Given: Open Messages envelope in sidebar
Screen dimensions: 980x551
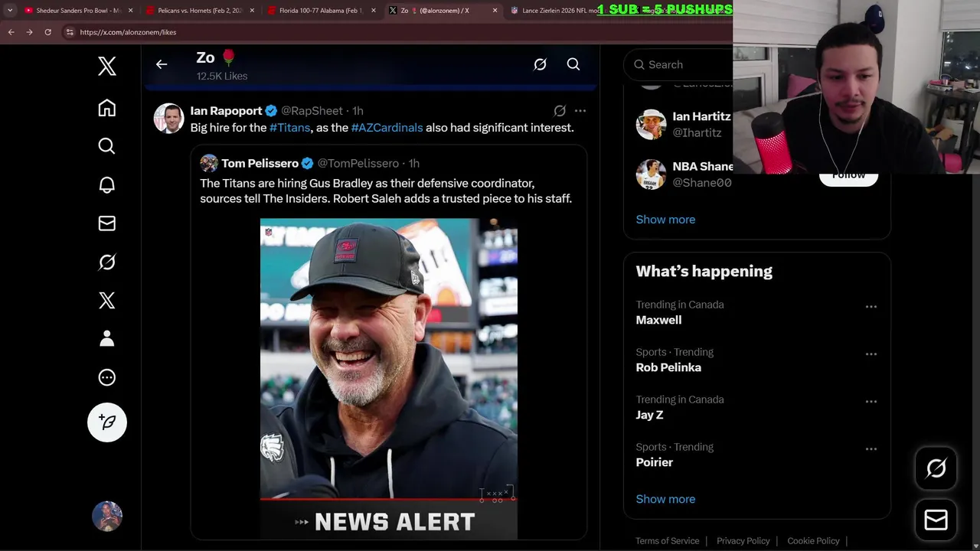Looking at the screenshot, I should point(107,223).
